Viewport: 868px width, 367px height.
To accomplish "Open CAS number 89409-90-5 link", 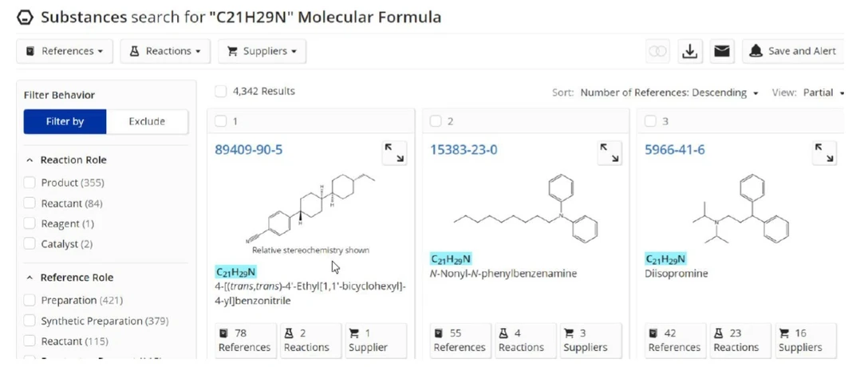I will (248, 150).
